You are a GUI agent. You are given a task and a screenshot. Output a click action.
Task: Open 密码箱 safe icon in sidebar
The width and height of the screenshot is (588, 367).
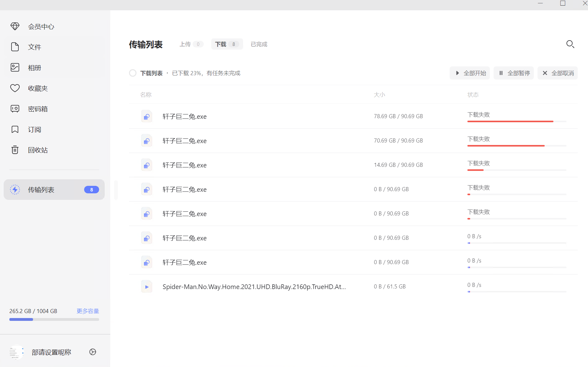click(x=15, y=109)
